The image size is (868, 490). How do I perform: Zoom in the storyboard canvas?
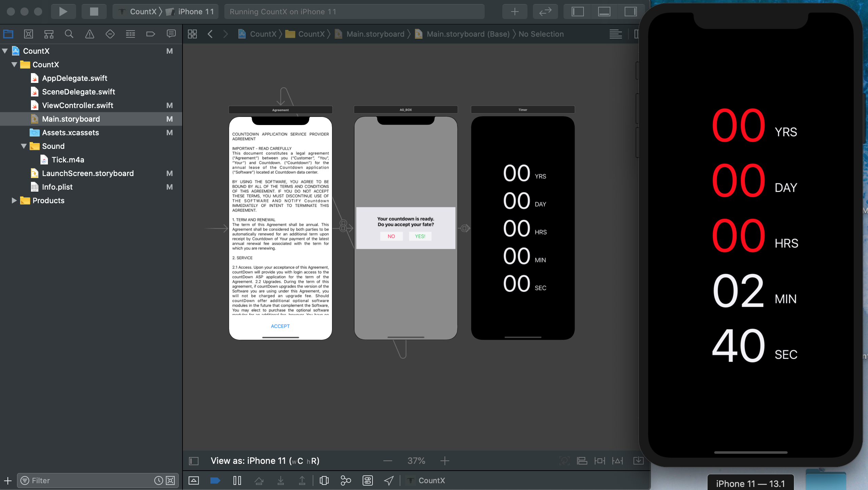pyautogui.click(x=445, y=461)
